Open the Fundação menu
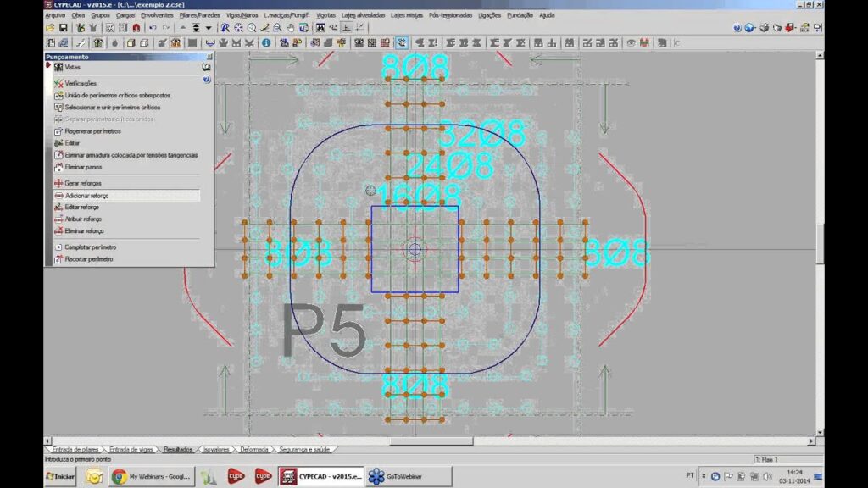 [x=519, y=15]
